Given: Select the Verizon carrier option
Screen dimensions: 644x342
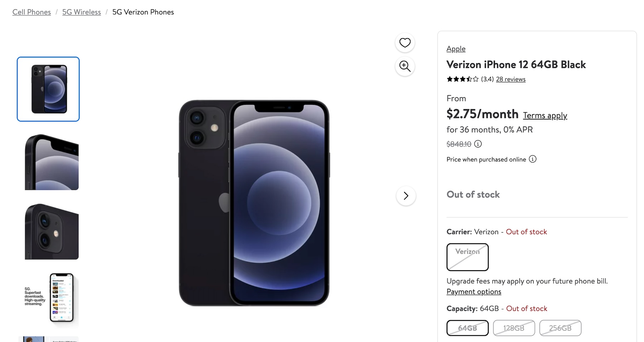Looking at the screenshot, I should (x=467, y=257).
